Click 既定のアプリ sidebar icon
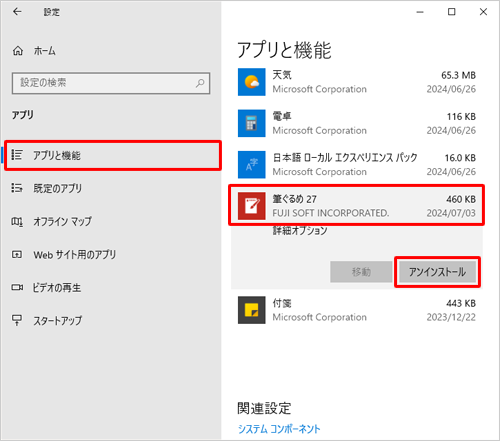Viewport: 500px width, 441px height. pos(17,188)
